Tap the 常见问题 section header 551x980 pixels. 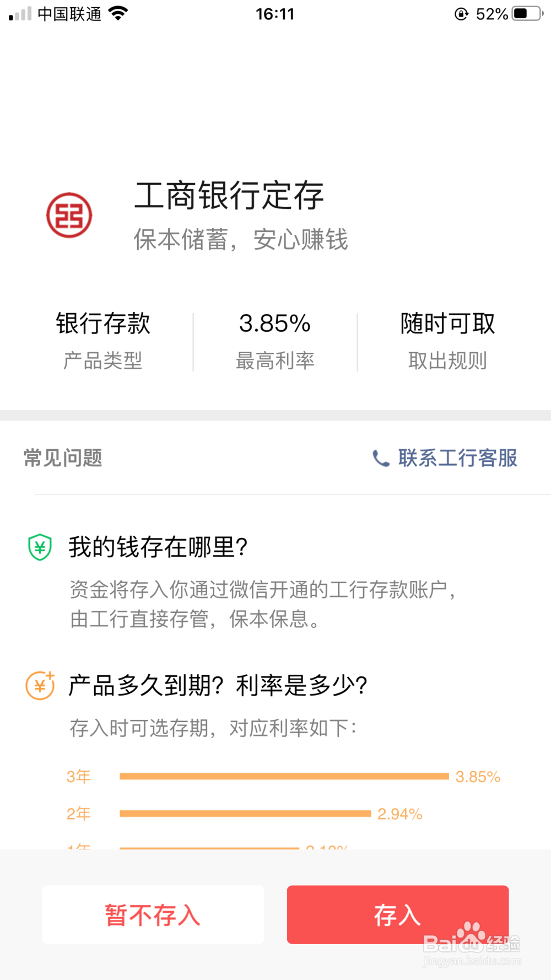[63, 458]
